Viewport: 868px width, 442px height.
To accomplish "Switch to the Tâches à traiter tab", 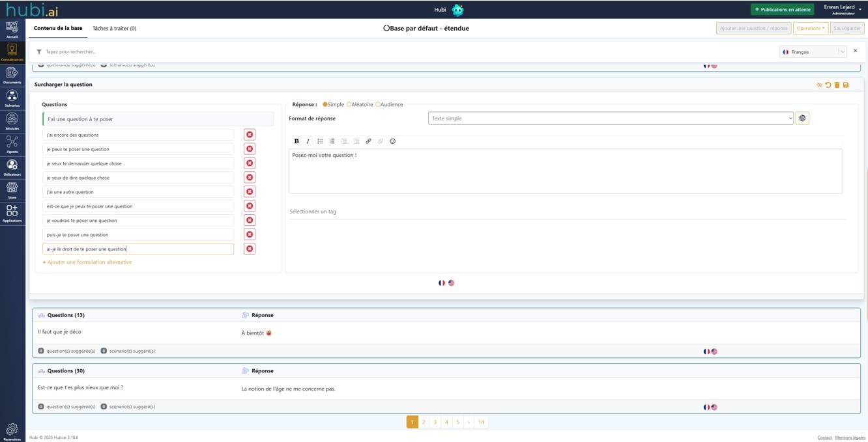I will (114, 29).
